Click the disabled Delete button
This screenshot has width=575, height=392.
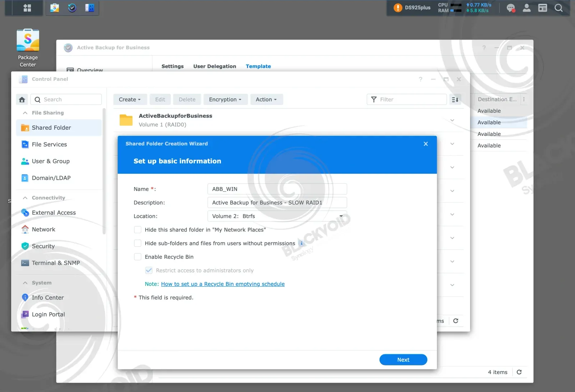pos(187,100)
